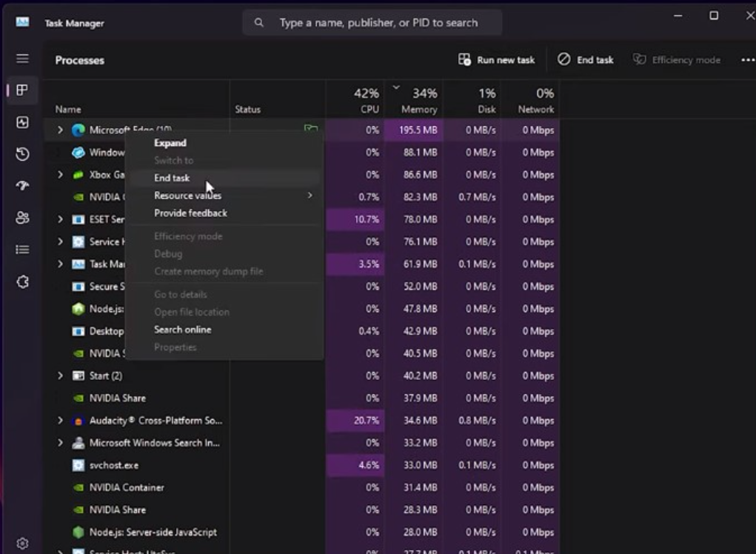Select the NVIDIA Container process name

[x=127, y=488]
